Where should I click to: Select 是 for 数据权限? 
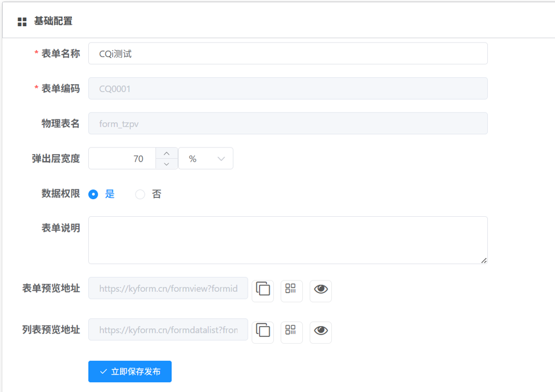[x=93, y=195]
